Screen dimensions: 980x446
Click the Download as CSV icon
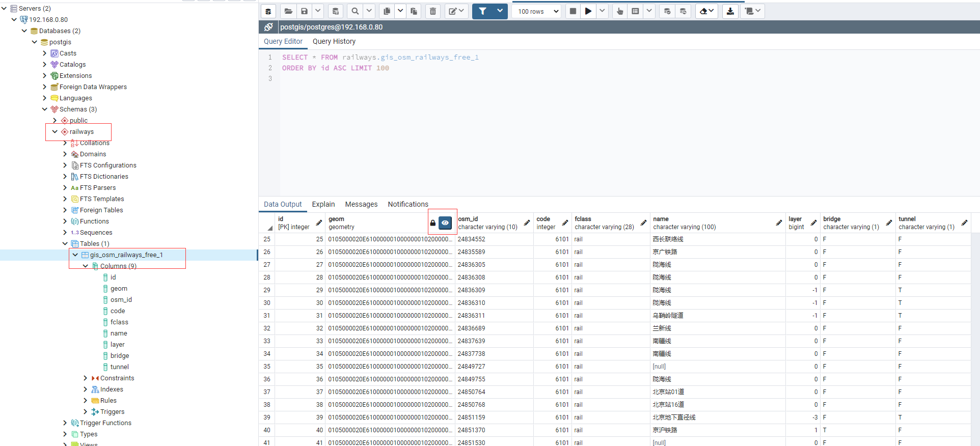click(730, 11)
